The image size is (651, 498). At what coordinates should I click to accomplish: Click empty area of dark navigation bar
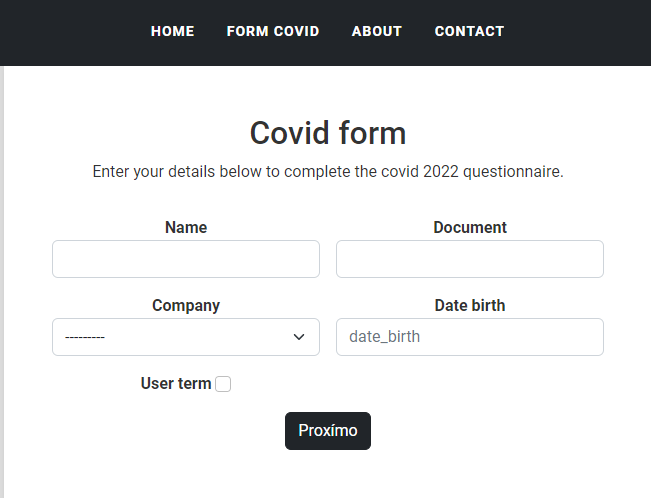coord(580,31)
